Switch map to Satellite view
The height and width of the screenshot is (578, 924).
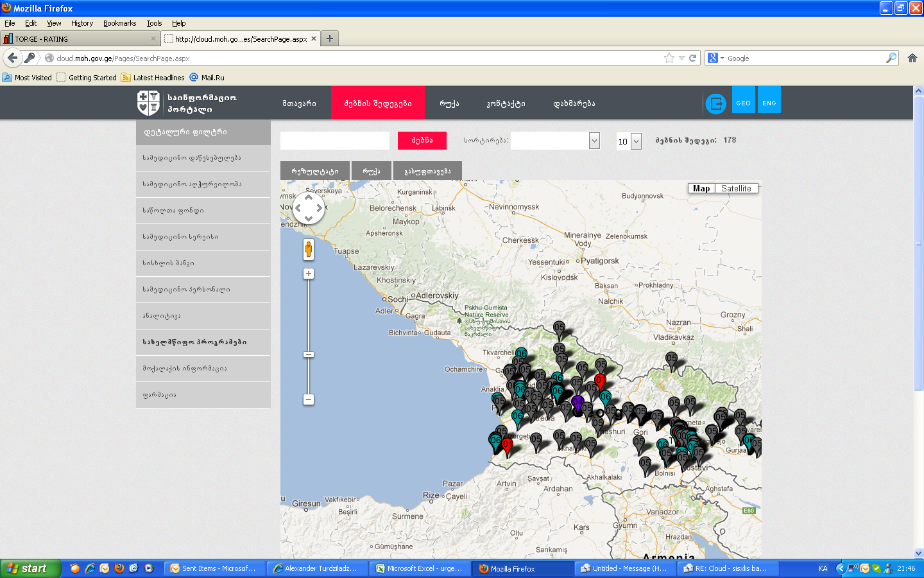[x=736, y=188]
